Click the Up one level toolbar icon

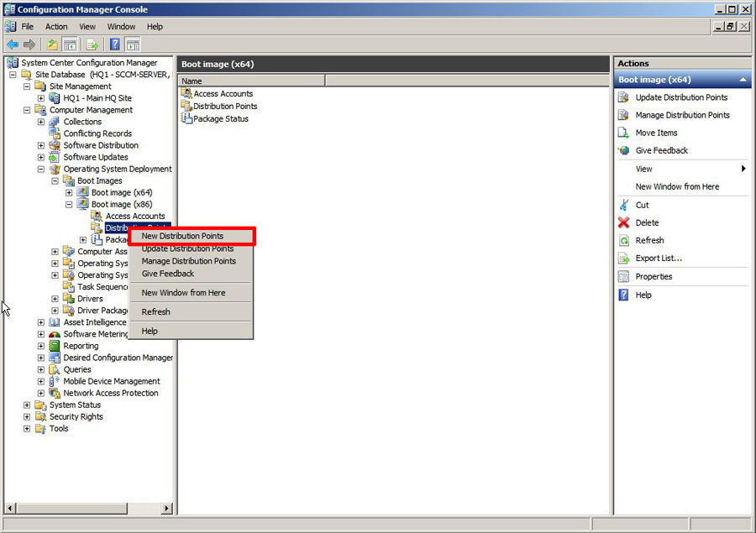click(52, 44)
